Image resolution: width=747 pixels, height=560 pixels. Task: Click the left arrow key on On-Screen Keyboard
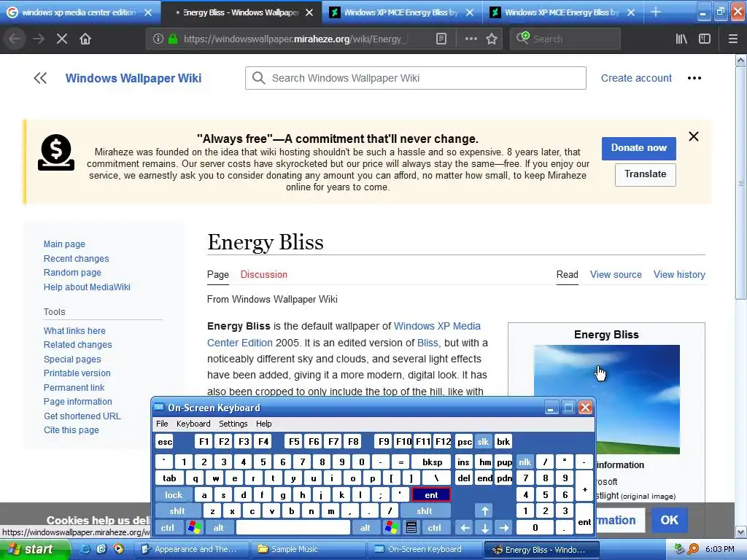pos(465,528)
